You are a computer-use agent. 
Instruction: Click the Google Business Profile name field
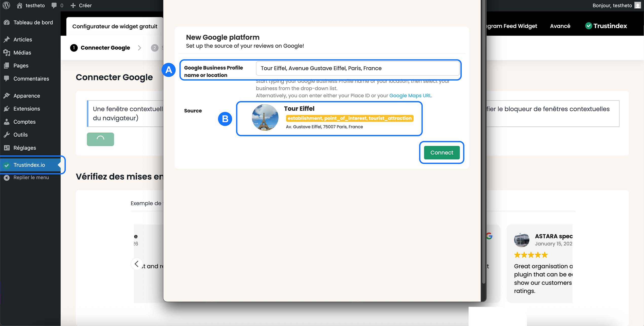click(357, 68)
